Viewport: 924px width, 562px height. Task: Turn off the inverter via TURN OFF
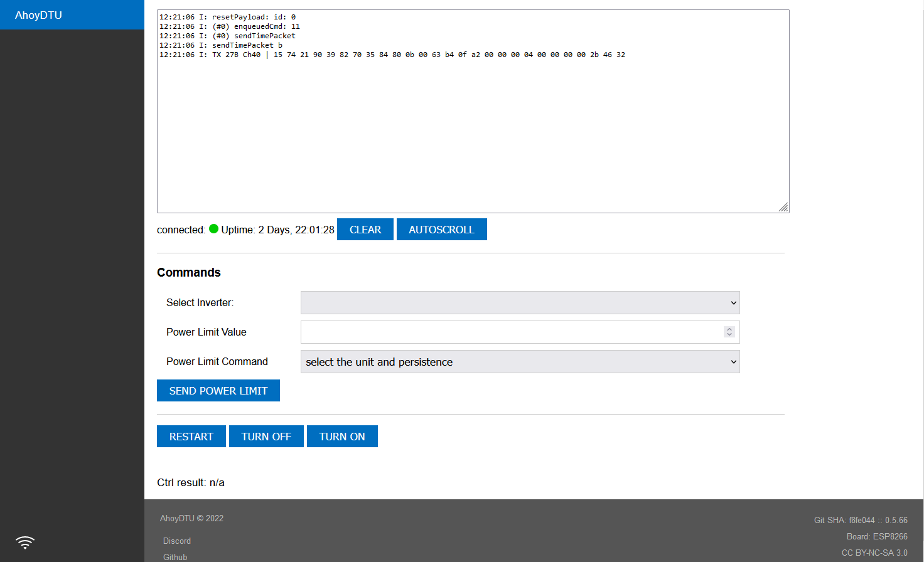tap(266, 436)
